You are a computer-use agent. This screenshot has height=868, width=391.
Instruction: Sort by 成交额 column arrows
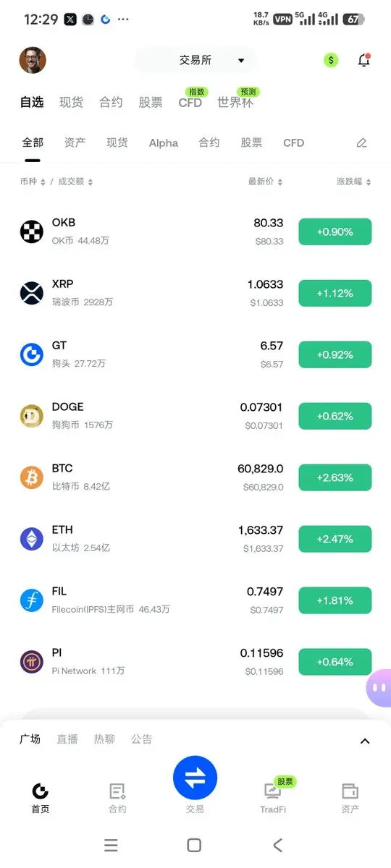(90, 182)
